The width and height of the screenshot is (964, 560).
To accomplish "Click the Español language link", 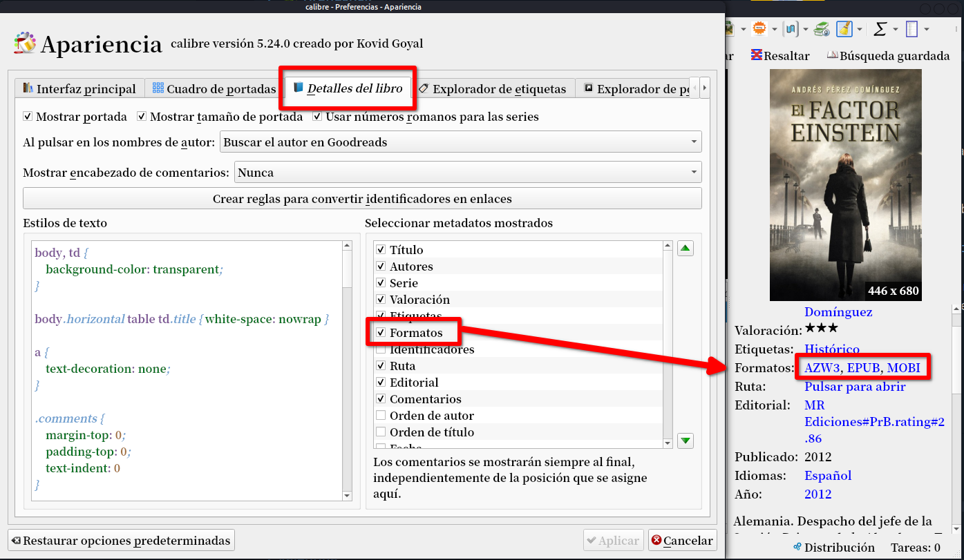I will (x=828, y=476).
